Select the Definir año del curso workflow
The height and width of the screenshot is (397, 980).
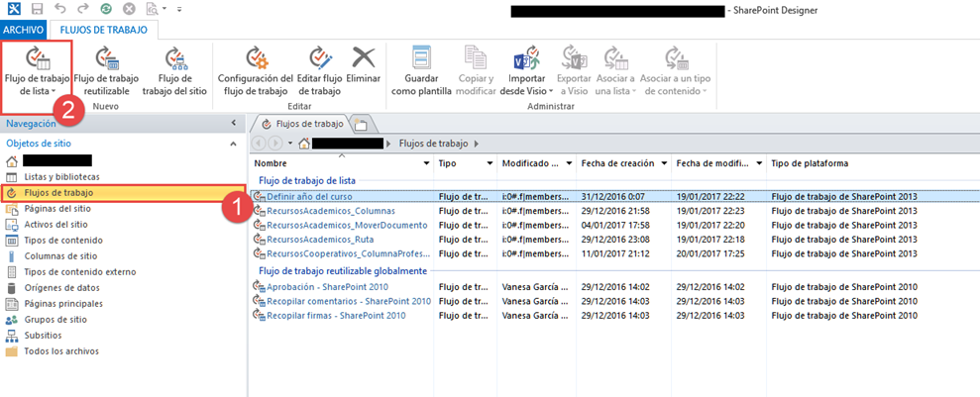309,196
